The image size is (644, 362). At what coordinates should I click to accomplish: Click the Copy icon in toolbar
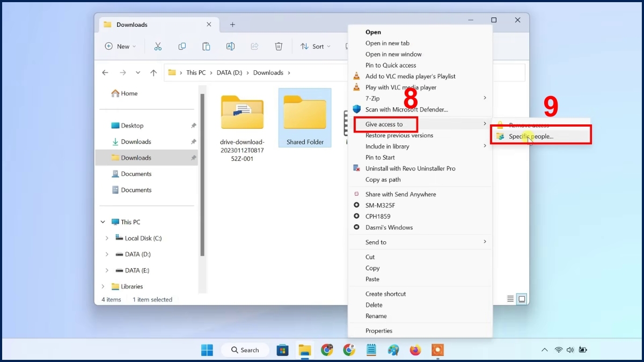[182, 47]
